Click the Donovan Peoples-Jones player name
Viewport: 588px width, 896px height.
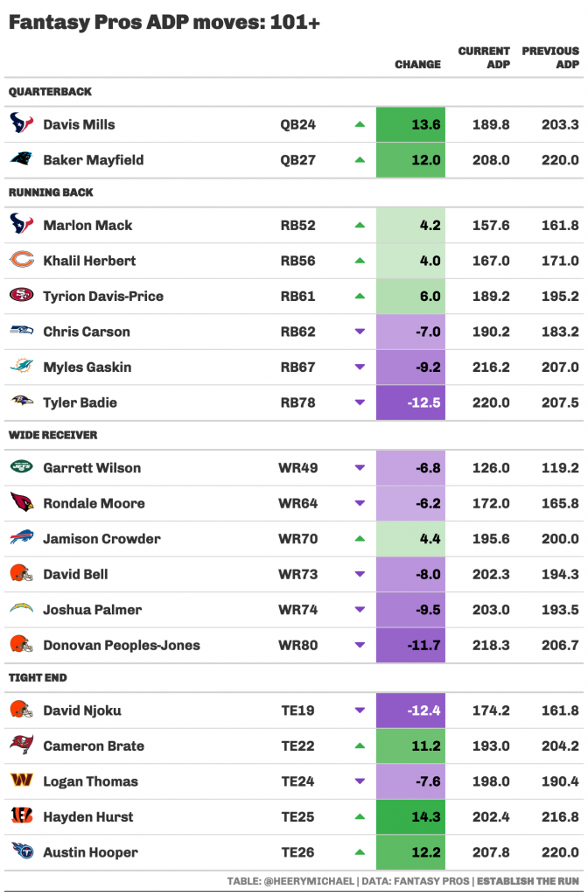[x=121, y=645]
